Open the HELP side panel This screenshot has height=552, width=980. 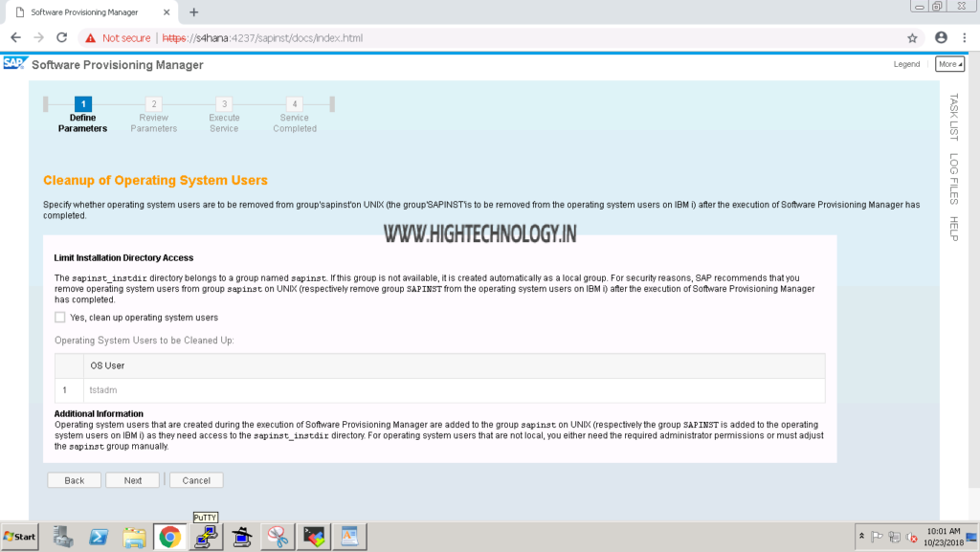(954, 229)
